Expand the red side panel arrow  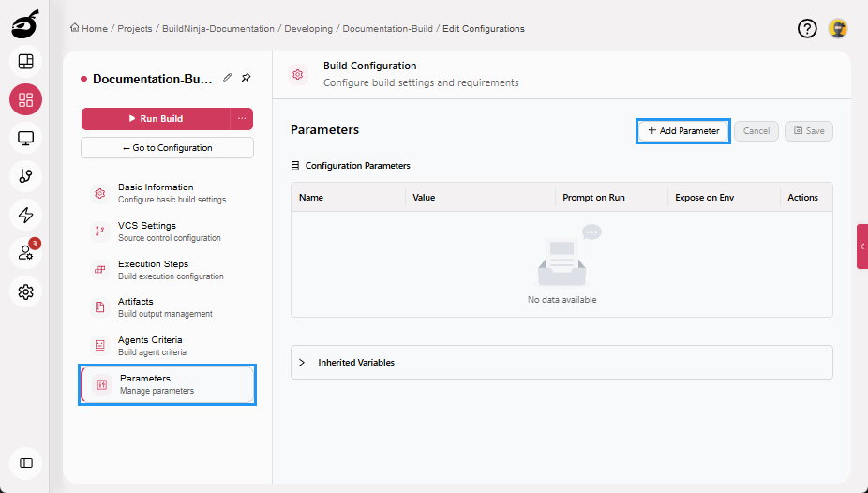click(x=862, y=246)
